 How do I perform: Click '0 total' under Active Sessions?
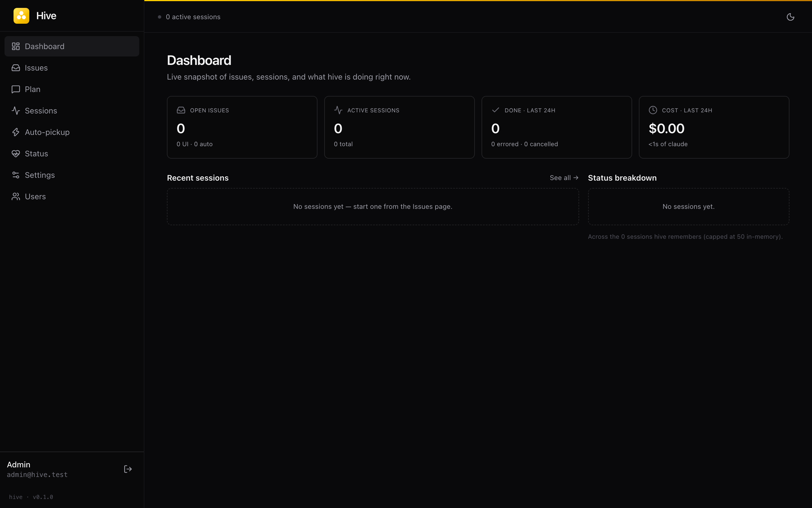click(343, 144)
